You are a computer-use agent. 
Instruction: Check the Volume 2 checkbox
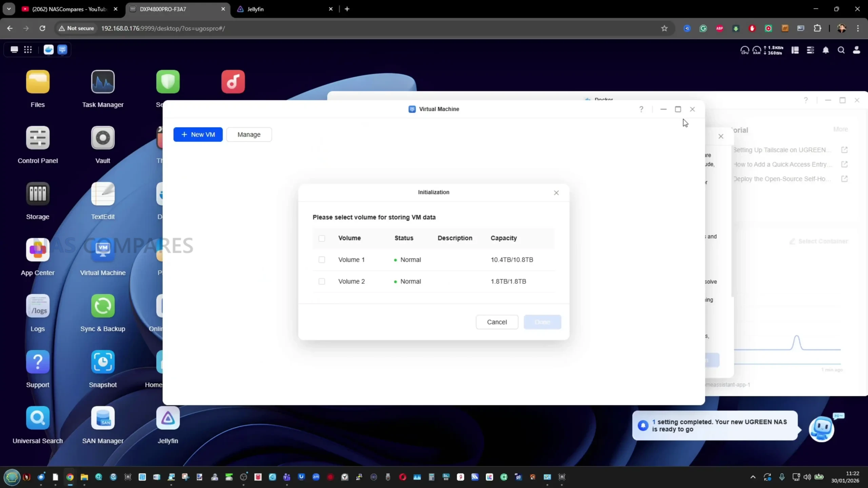point(322,281)
